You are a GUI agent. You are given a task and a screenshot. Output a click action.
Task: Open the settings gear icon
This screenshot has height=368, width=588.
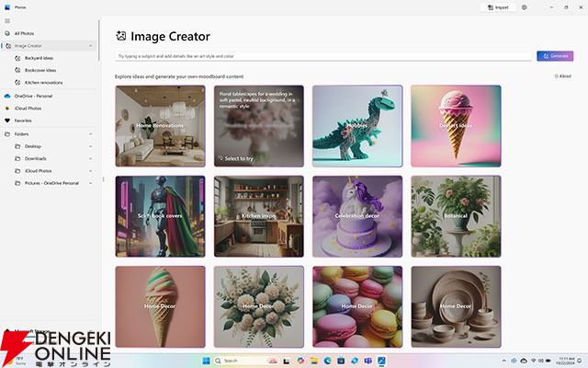coord(525,6)
